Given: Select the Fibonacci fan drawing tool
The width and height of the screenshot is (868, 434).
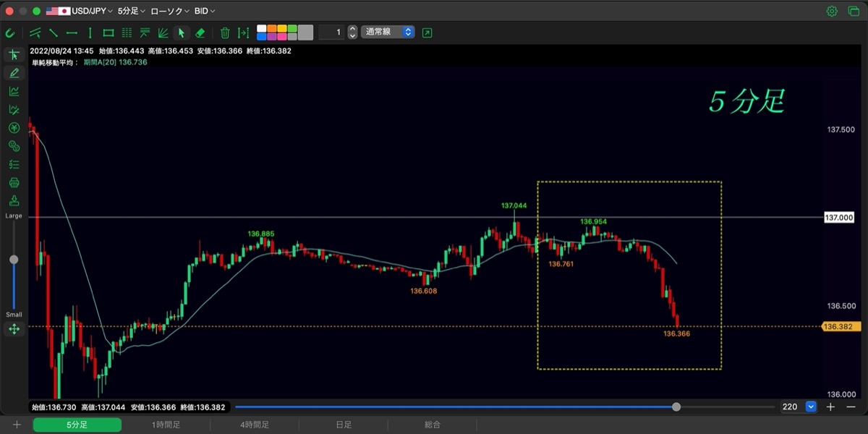Looking at the screenshot, I should coord(163,33).
